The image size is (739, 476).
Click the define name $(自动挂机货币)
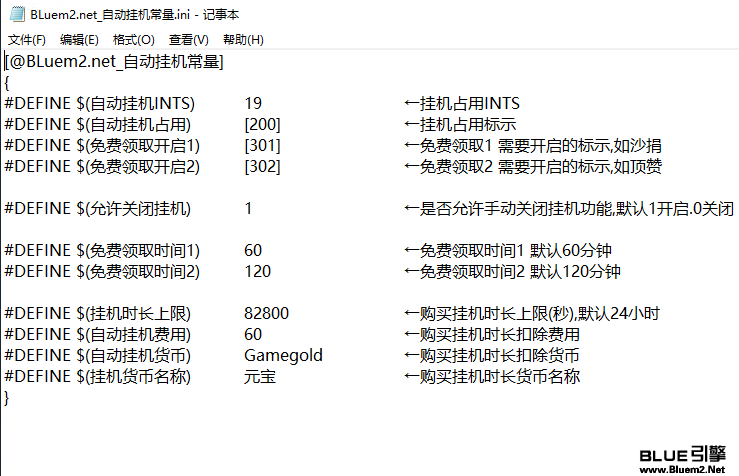(x=133, y=355)
